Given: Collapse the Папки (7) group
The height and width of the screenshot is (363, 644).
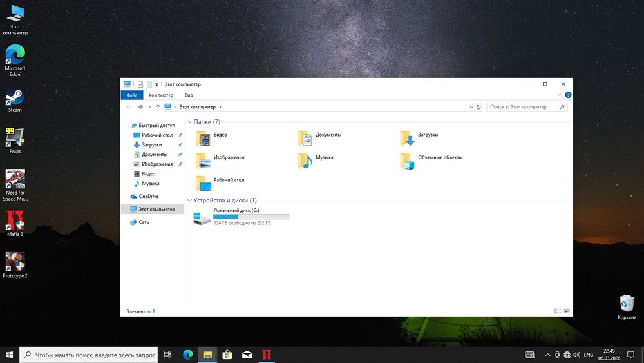Looking at the screenshot, I should 190,122.
